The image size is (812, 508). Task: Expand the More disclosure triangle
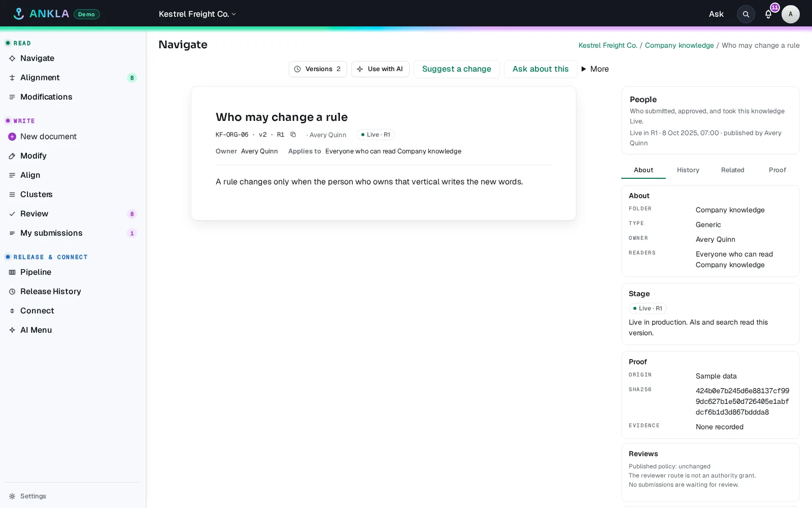click(x=595, y=69)
